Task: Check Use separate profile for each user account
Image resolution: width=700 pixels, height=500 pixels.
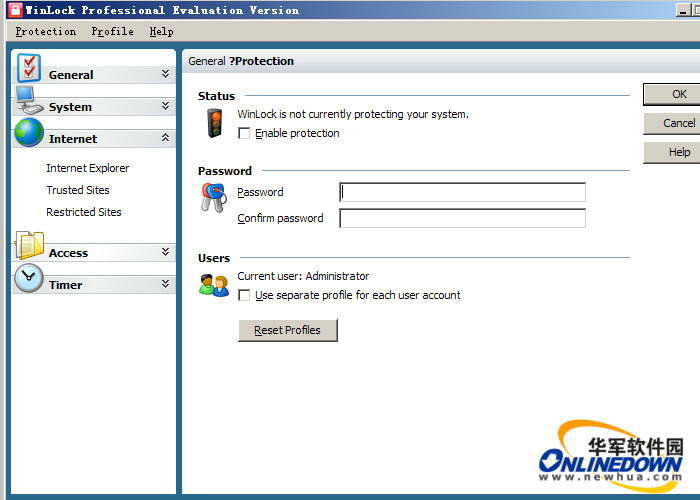Action: (244, 296)
